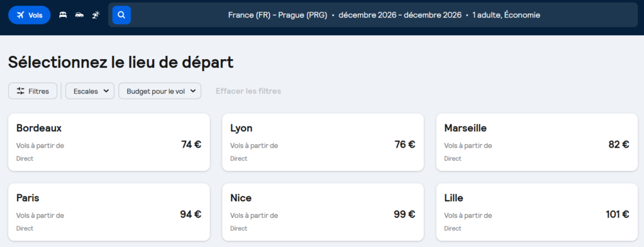This screenshot has height=247, width=644.
Task: Open the hotels bed icon
Action: (x=63, y=15)
